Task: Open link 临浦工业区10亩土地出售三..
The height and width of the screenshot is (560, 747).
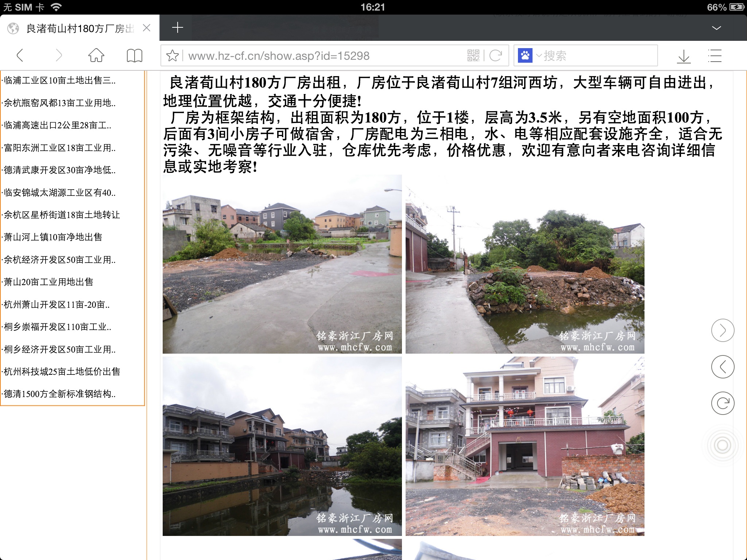Action: (59, 81)
